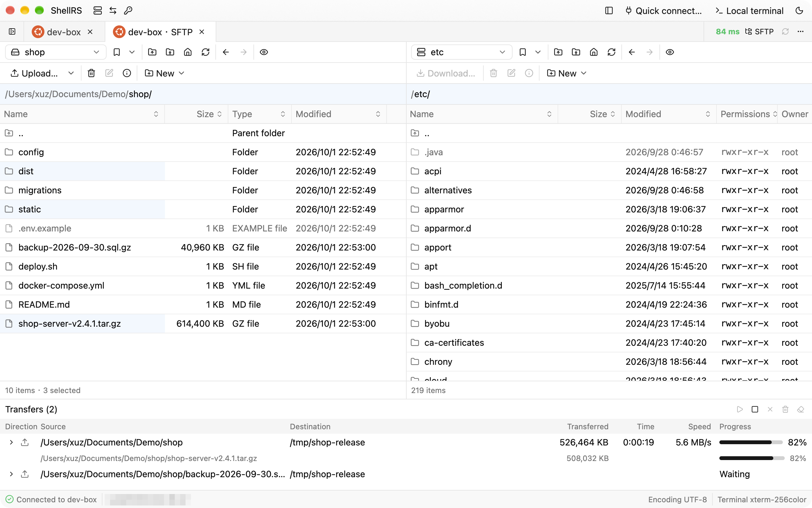Screen dimensions: 812x508
Task: Collapse the tab sidebar toggle icon
Action: click(x=12, y=31)
